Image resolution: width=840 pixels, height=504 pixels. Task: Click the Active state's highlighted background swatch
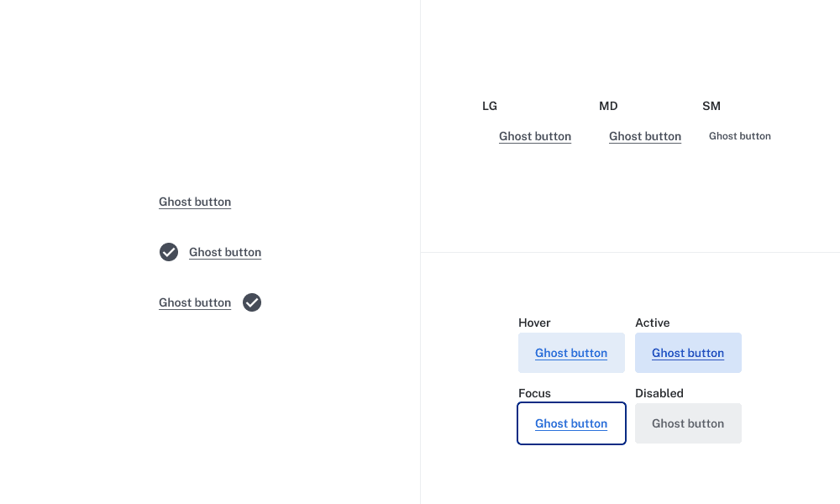click(x=688, y=353)
